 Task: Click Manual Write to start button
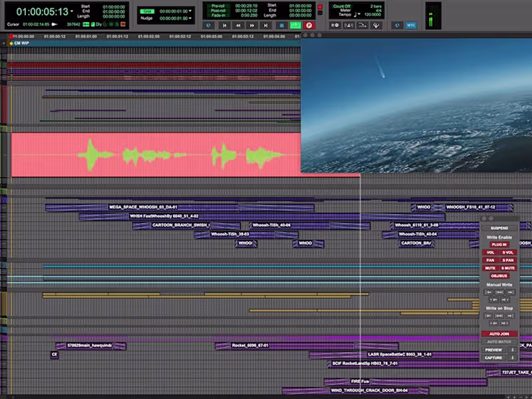click(488, 292)
